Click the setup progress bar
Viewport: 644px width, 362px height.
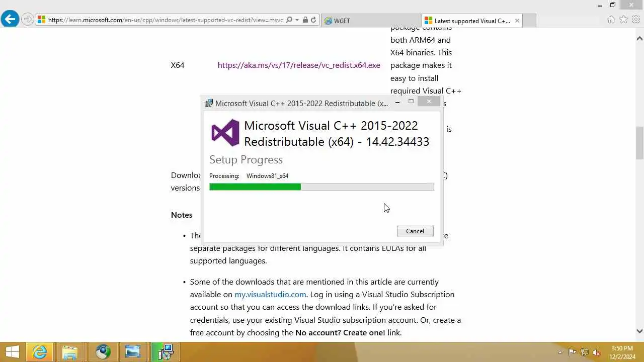(x=321, y=187)
